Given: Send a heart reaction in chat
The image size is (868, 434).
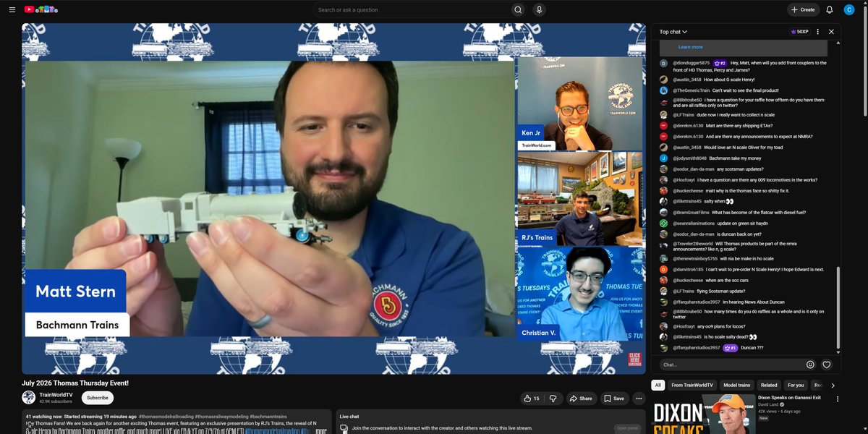Looking at the screenshot, I should click(826, 365).
